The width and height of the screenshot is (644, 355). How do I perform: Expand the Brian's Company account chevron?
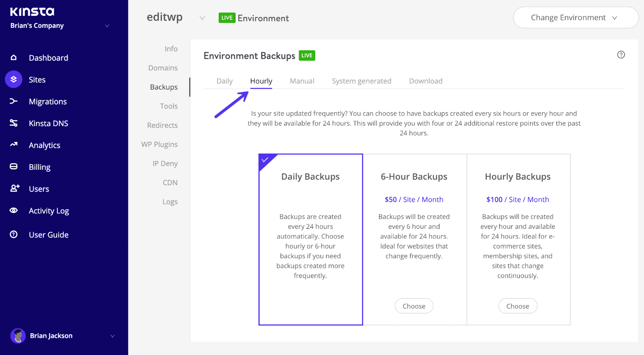[x=107, y=26]
